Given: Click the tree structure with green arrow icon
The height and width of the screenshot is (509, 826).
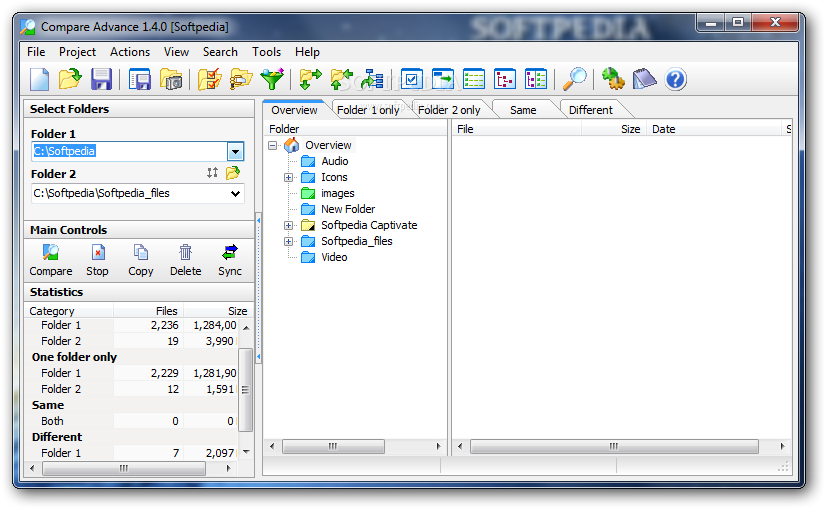Looking at the screenshot, I should 372,80.
